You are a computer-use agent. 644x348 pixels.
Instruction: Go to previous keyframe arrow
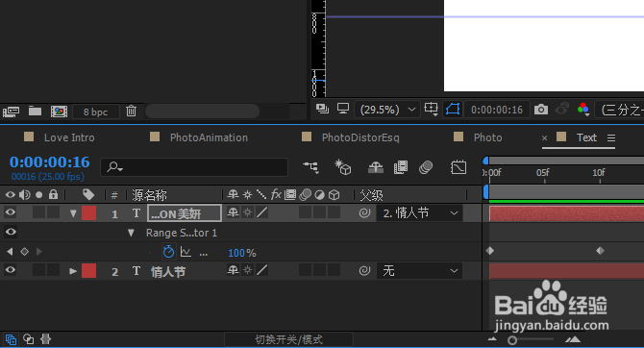point(10,252)
